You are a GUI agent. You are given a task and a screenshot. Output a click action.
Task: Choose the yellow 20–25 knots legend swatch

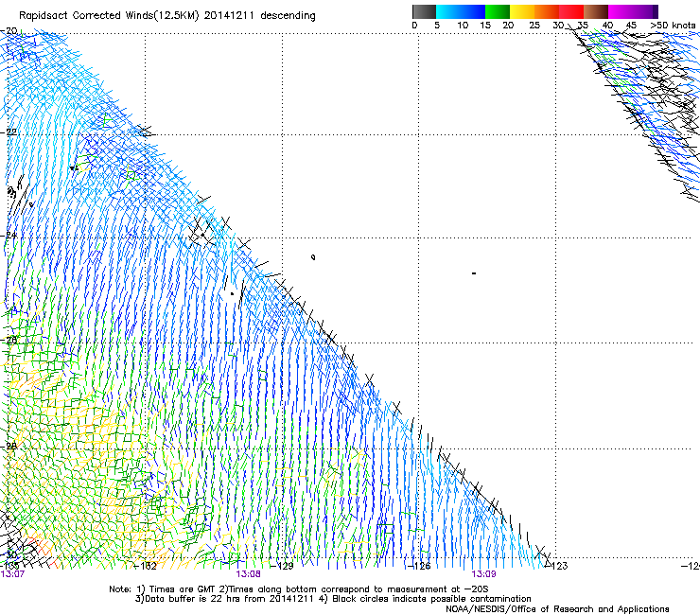(x=521, y=11)
